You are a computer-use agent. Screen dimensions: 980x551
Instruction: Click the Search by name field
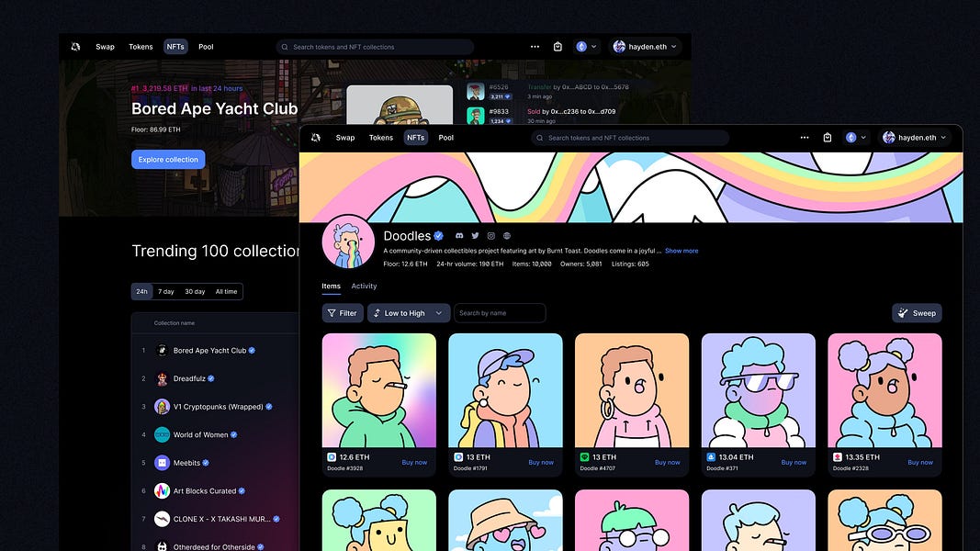(500, 313)
